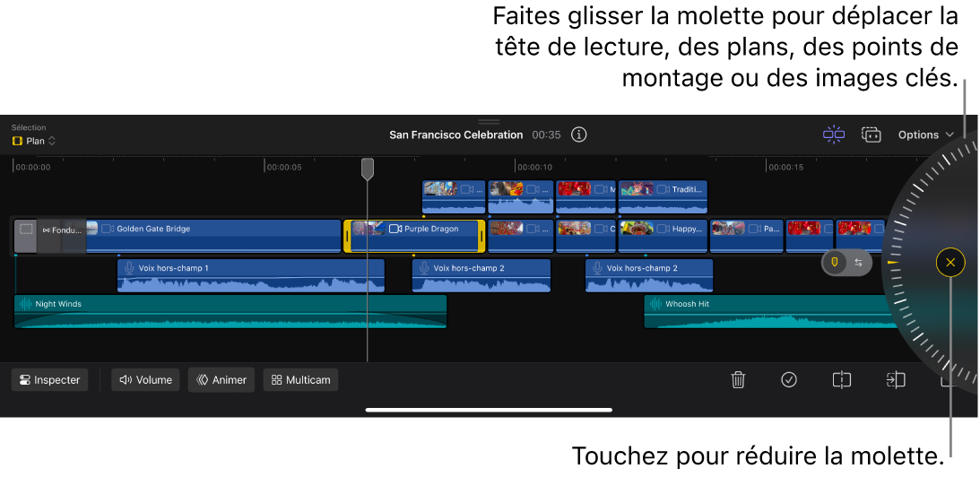
Task: Tap the trim start to playhead icon
Action: [895, 379]
